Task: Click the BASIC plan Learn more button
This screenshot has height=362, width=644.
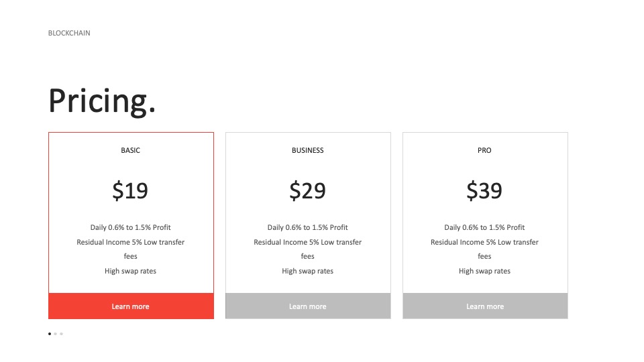Action: click(131, 306)
